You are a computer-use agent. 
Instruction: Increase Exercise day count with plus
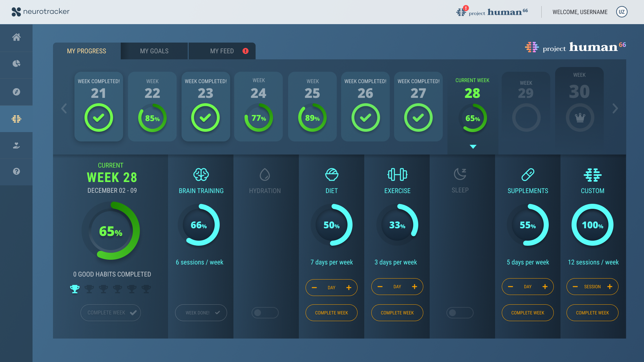pyautogui.click(x=415, y=287)
